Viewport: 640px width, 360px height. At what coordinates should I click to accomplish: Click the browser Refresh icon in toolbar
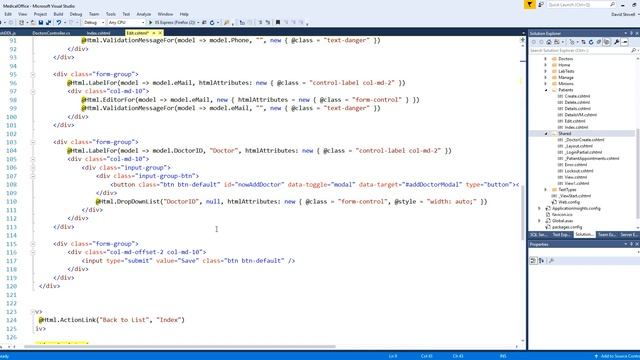[212, 22]
